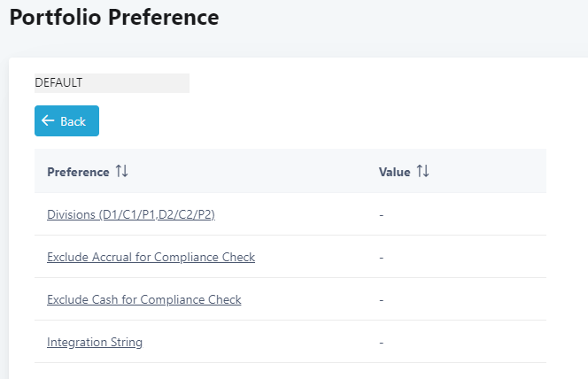
Task: Select the Integration String table row
Action: pos(266,342)
